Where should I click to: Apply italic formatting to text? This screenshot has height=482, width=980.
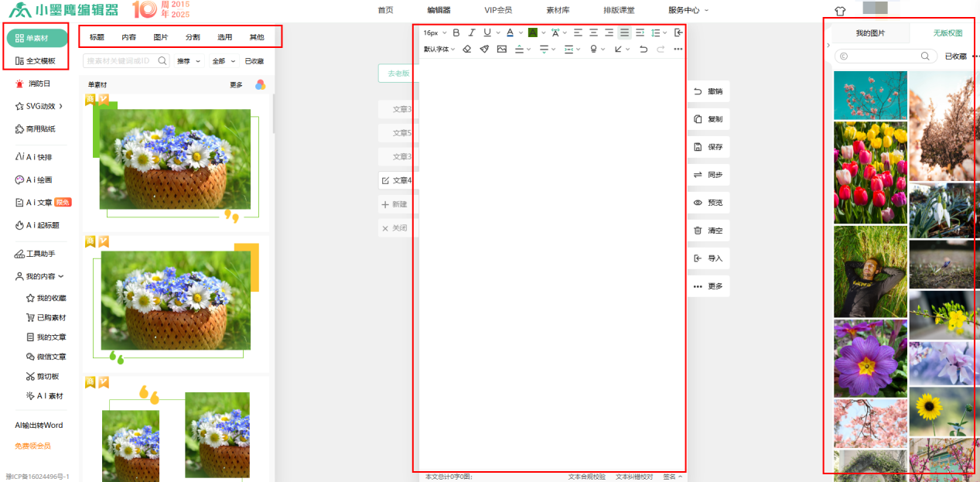pyautogui.click(x=471, y=32)
